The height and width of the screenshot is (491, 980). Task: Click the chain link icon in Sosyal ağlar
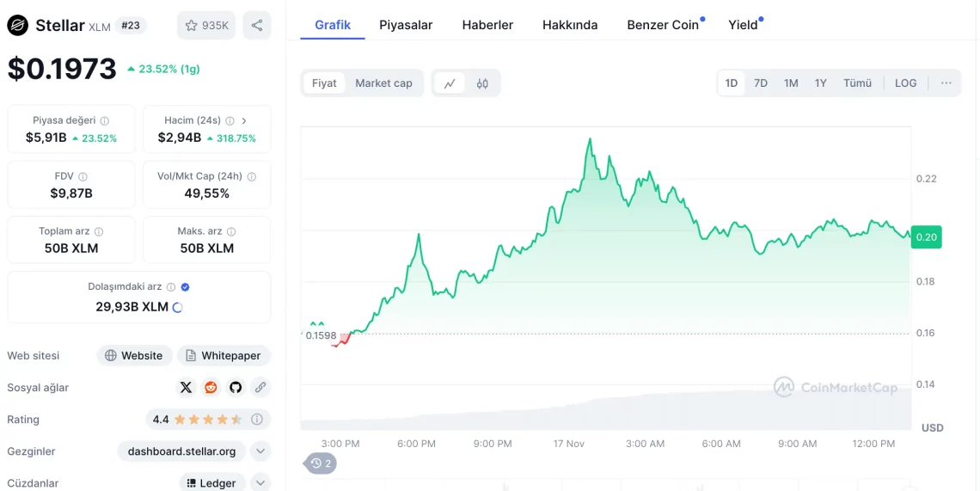coord(260,387)
